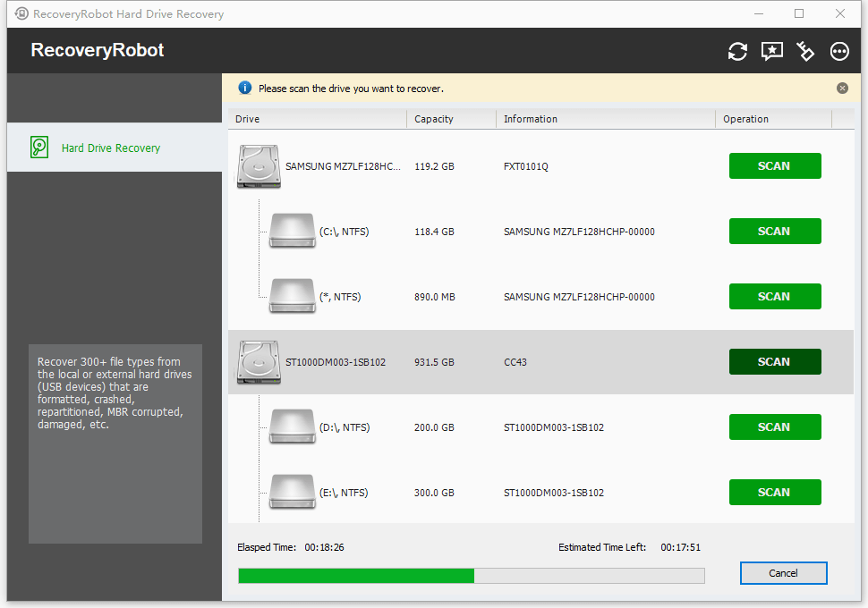Image resolution: width=868 pixels, height=608 pixels.
Task: Click the Drive column header
Action: 247,118
